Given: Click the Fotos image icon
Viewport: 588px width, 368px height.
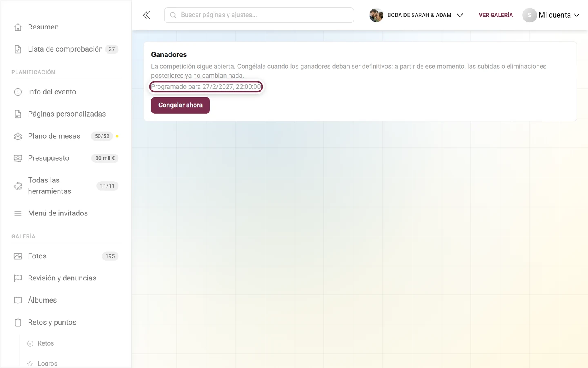Looking at the screenshot, I should pyautogui.click(x=18, y=256).
